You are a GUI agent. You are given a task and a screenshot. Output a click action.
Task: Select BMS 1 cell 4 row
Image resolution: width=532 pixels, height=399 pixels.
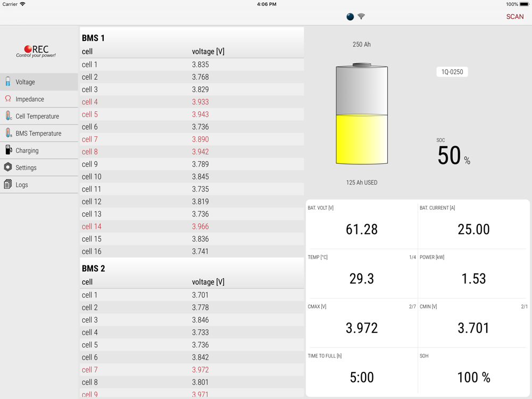192,102
